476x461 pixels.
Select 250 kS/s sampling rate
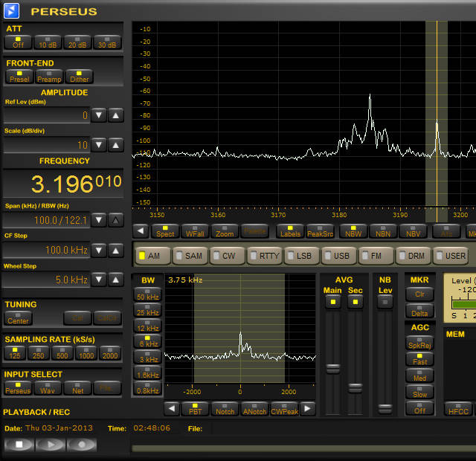(38, 353)
